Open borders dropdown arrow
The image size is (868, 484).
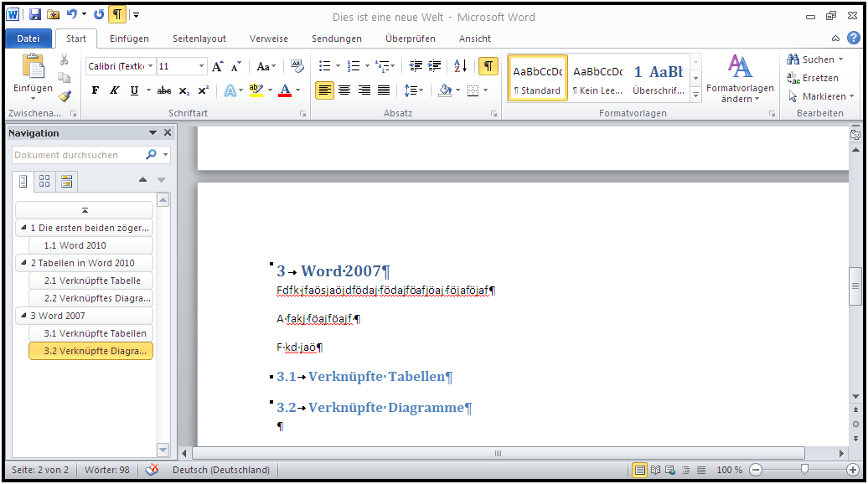pyautogui.click(x=486, y=90)
